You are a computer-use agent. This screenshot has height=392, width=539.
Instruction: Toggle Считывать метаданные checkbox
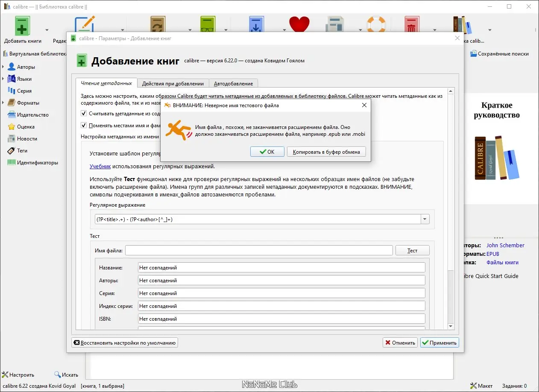(x=84, y=114)
